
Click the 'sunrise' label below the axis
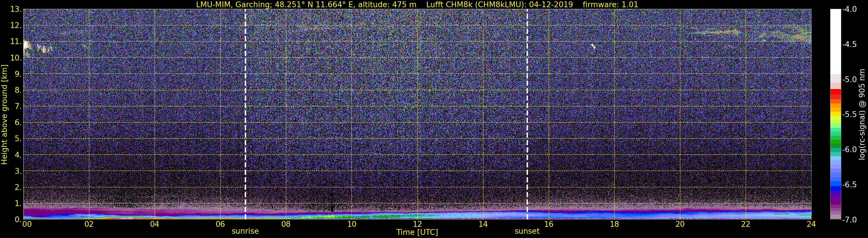point(245,231)
